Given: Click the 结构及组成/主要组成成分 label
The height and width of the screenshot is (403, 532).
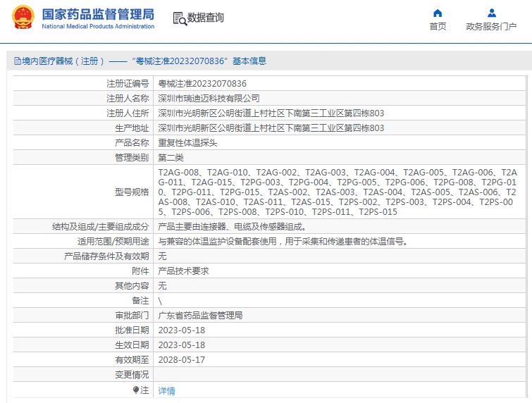Looking at the screenshot, I should pyautogui.click(x=101, y=227).
